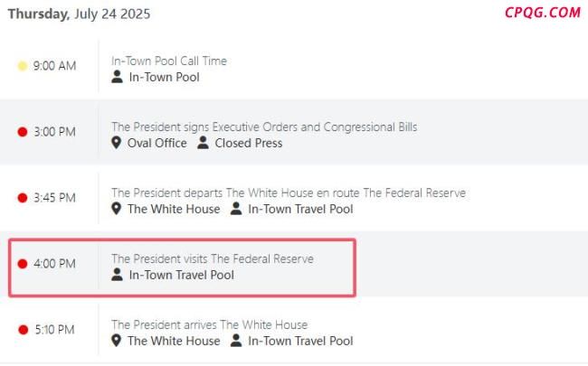Click person icon in the 5:10 PM row

(x=236, y=340)
